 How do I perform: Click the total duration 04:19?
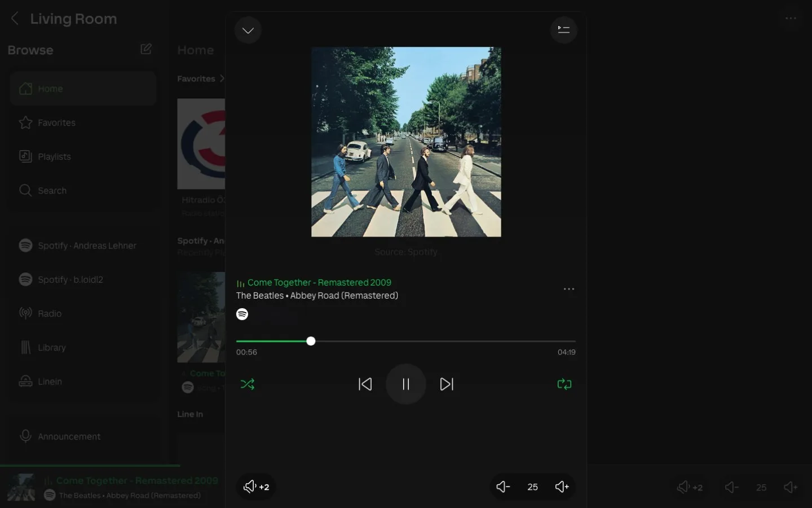[x=567, y=352]
